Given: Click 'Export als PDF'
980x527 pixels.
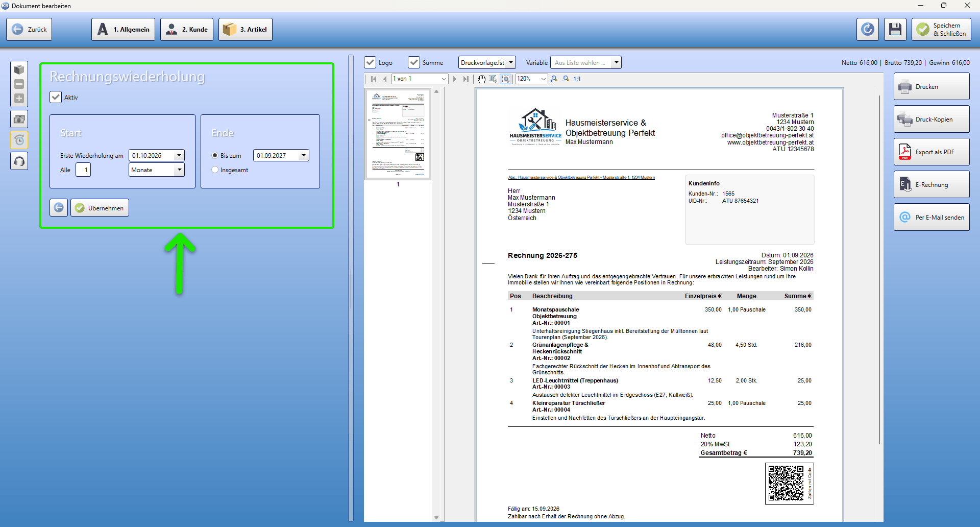Looking at the screenshot, I should point(932,152).
